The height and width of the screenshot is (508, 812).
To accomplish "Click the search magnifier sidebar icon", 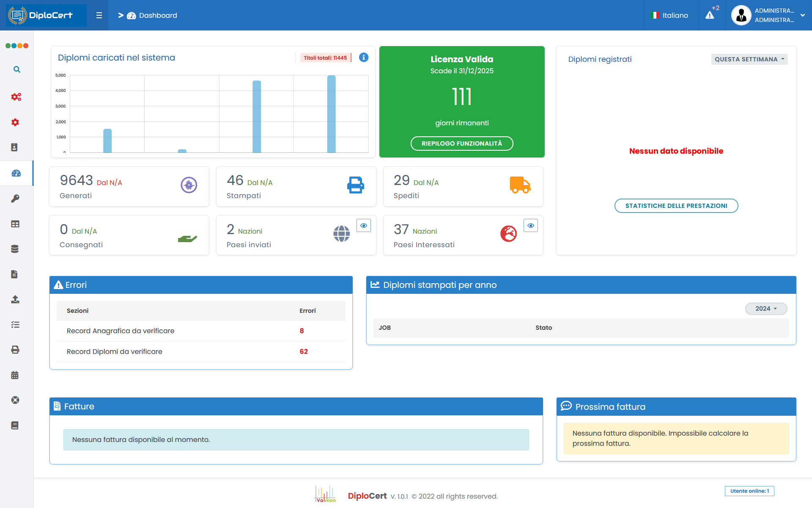I will pos(16,69).
